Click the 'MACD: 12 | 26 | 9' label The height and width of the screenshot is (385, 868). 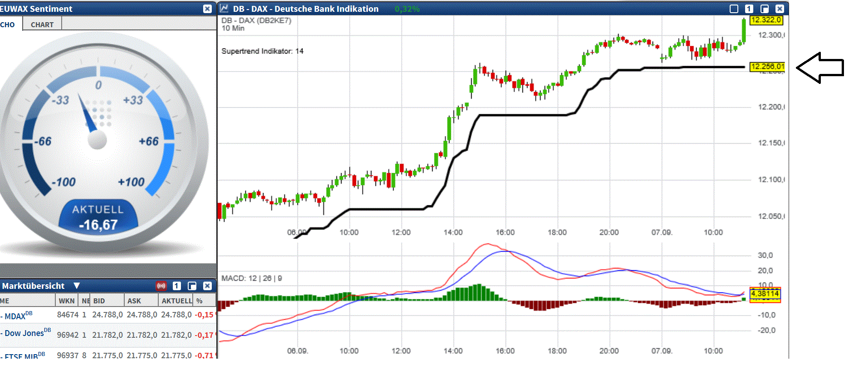(252, 278)
